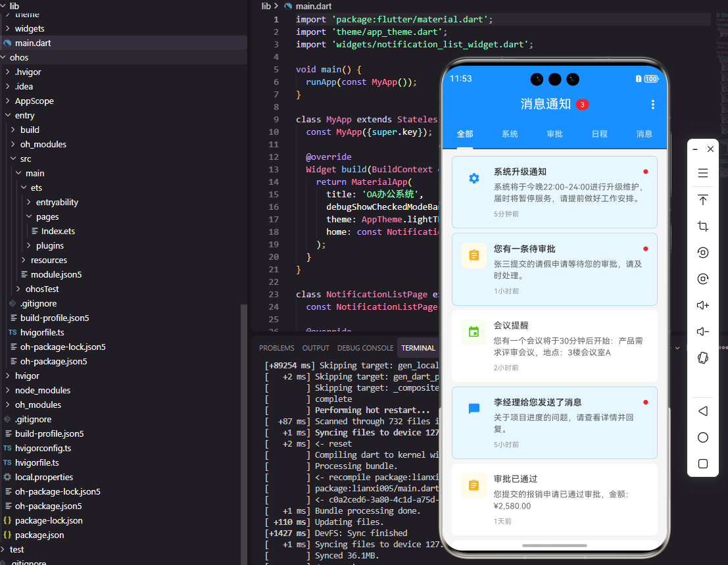
Task: Tap emulator recent apps square button
Action: point(703,464)
